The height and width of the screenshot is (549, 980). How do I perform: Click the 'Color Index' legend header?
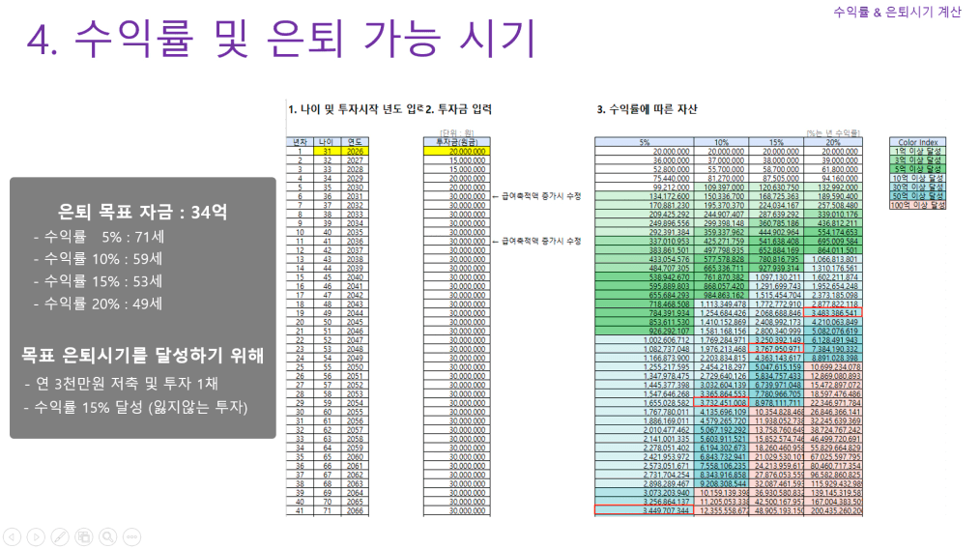pyautogui.click(x=917, y=142)
